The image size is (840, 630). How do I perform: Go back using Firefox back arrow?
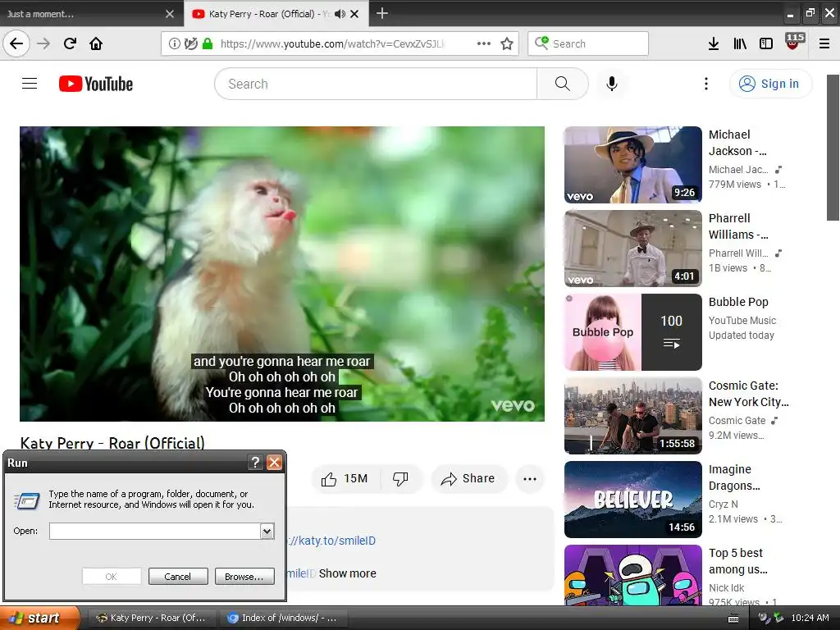[16, 43]
